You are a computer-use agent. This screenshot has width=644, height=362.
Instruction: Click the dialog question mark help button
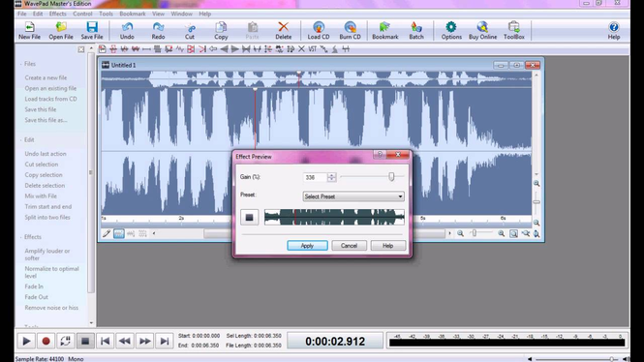click(x=380, y=154)
